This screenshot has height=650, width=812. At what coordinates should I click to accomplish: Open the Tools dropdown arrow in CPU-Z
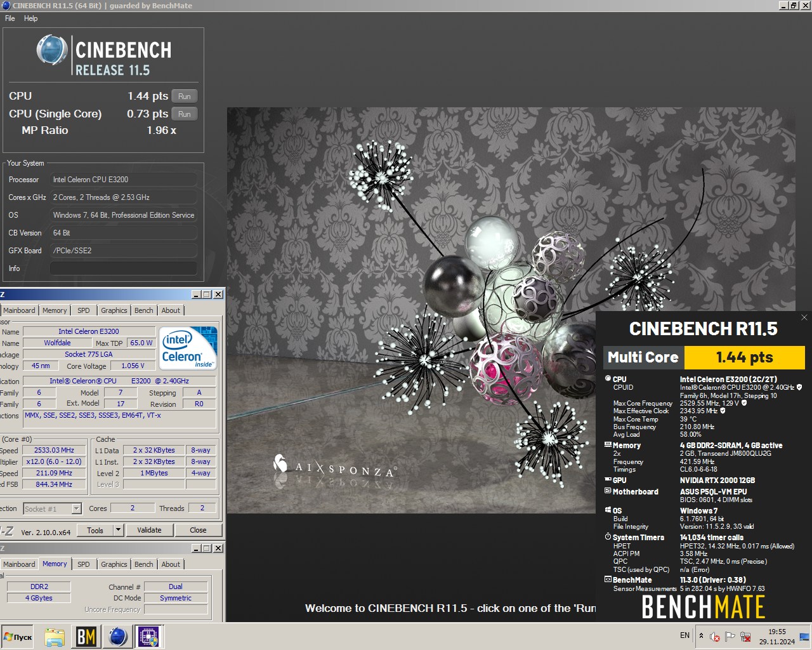point(117,530)
